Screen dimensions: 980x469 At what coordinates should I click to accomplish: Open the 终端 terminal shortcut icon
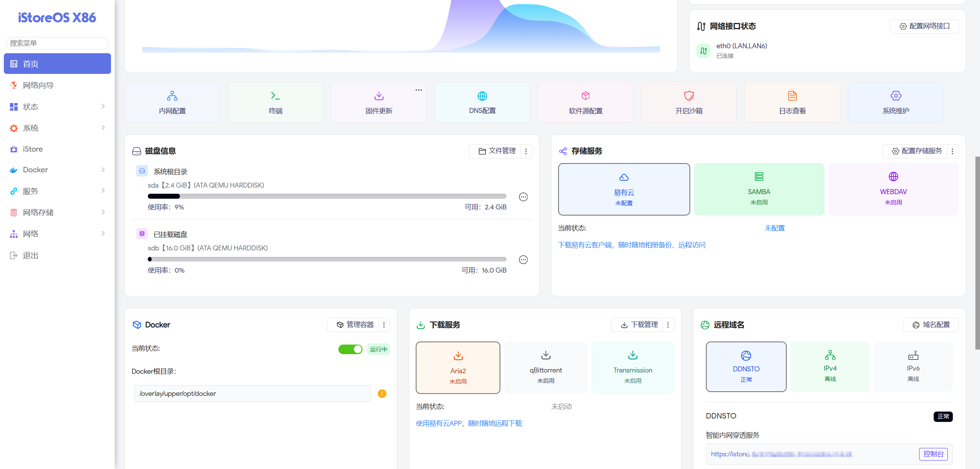275,96
